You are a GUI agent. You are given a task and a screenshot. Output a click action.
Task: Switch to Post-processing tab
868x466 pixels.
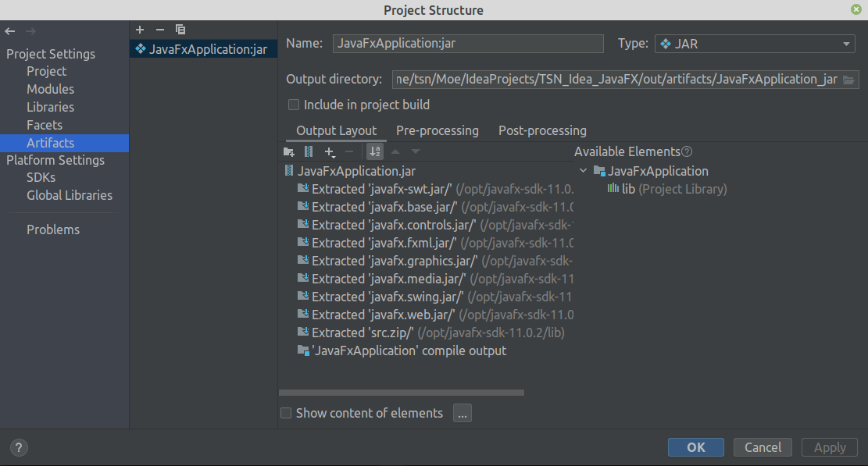(542, 130)
